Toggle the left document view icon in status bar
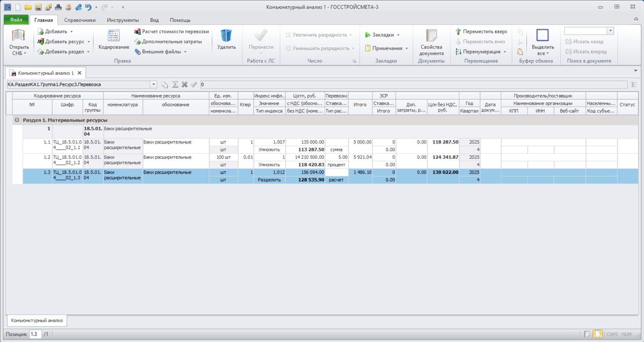 587,334
